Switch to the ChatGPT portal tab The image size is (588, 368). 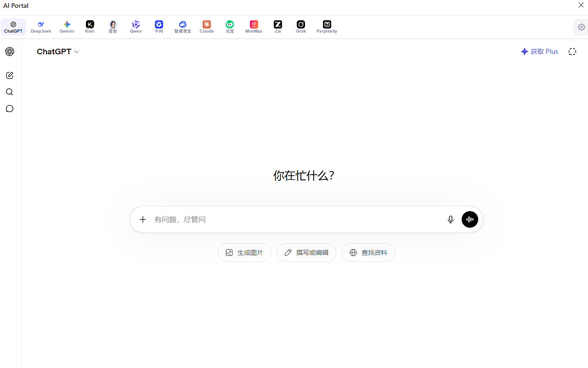coord(13,27)
